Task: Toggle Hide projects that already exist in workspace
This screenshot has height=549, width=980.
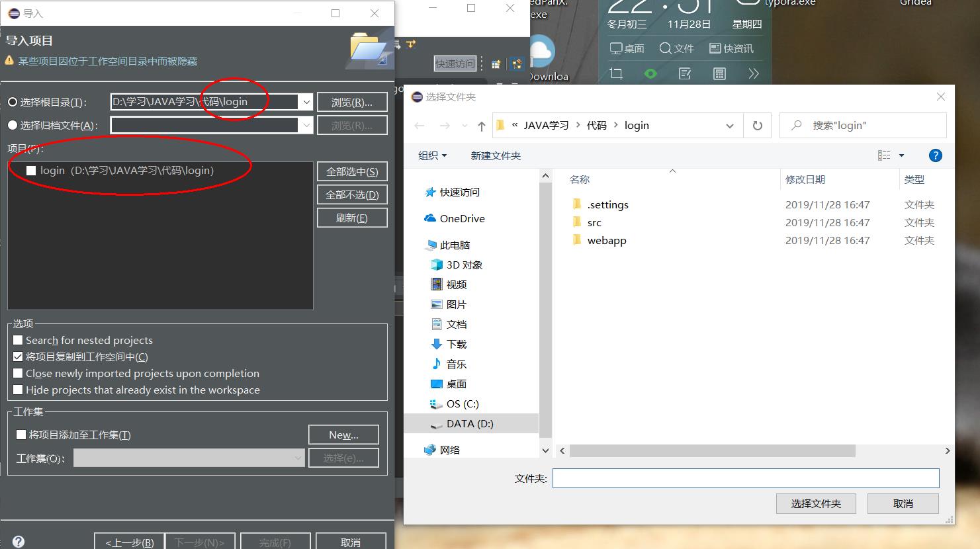Action: click(x=18, y=390)
